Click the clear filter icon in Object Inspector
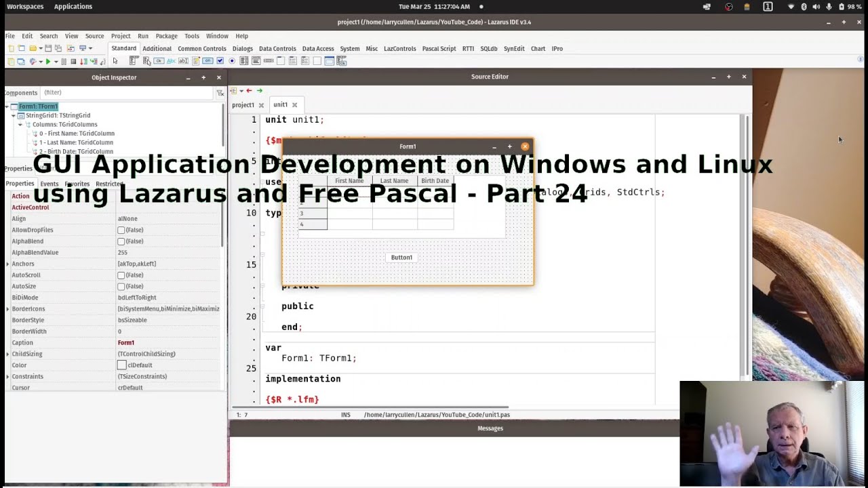This screenshot has height=488, width=868. pyautogui.click(x=220, y=93)
